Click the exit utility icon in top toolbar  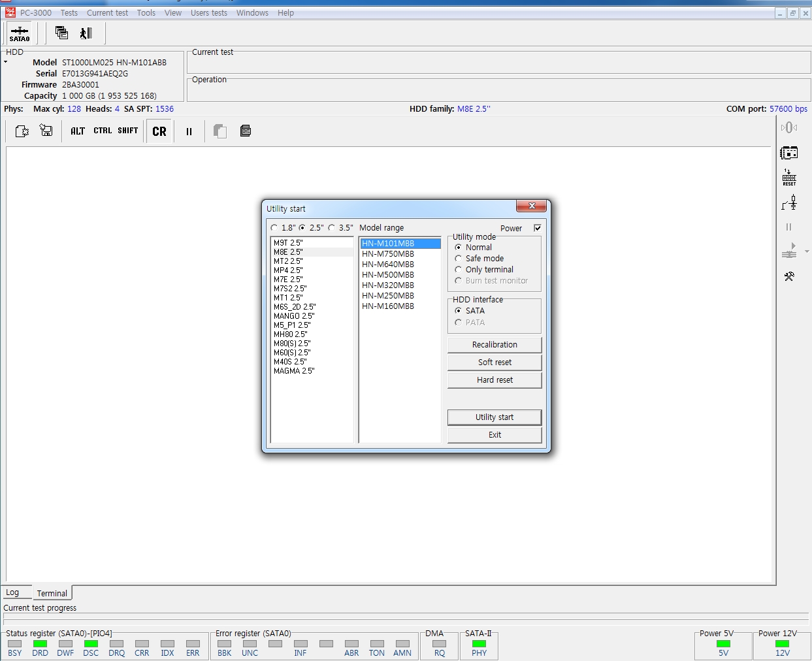(x=86, y=33)
